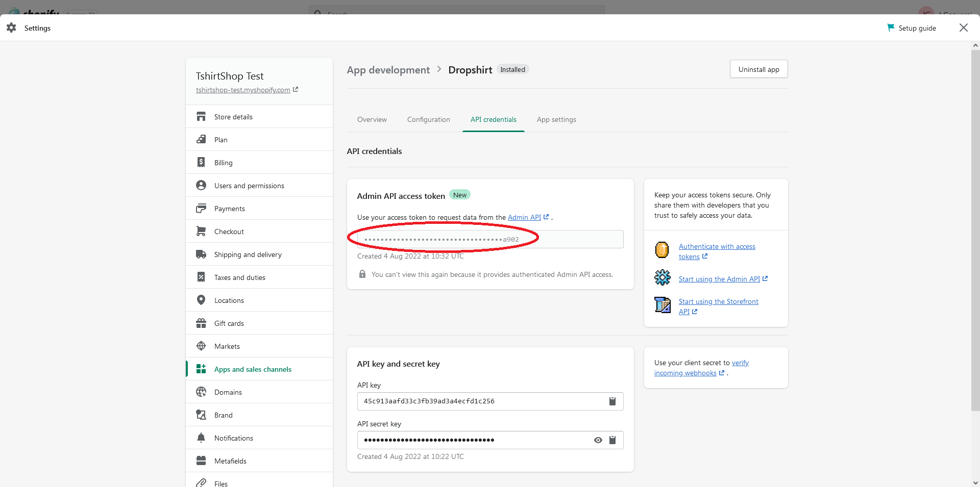The image size is (980, 487).
Task: Click the Dropshirt app title
Action: pyautogui.click(x=470, y=70)
